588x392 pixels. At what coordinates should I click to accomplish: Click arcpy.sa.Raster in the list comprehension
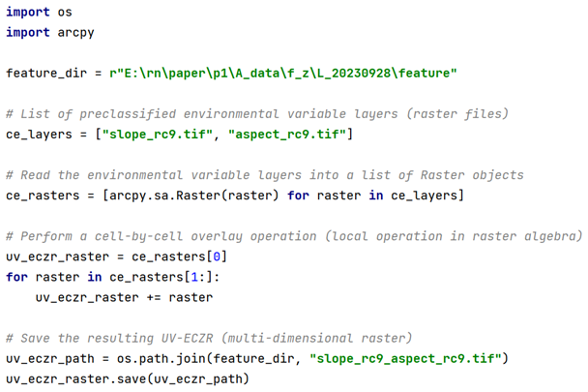(x=160, y=196)
